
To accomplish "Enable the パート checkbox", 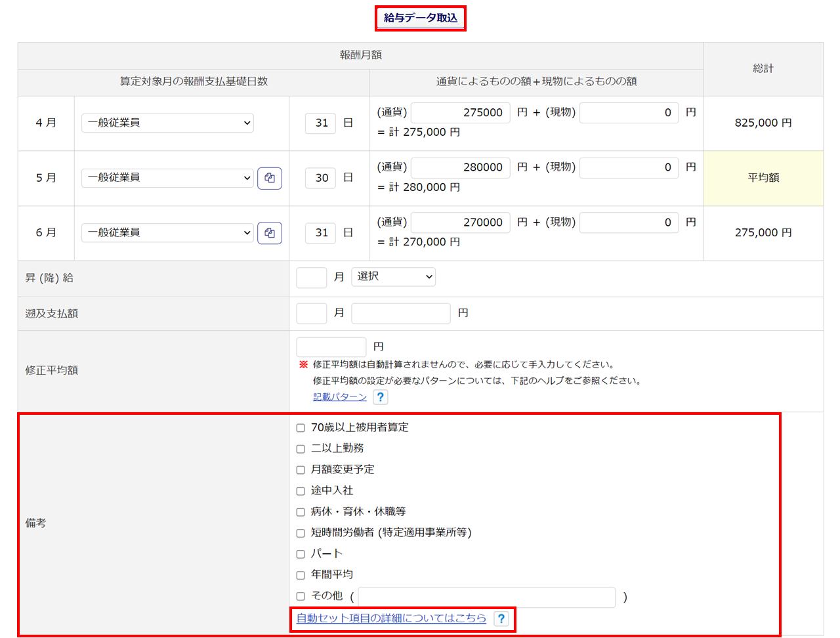I will coord(301,554).
